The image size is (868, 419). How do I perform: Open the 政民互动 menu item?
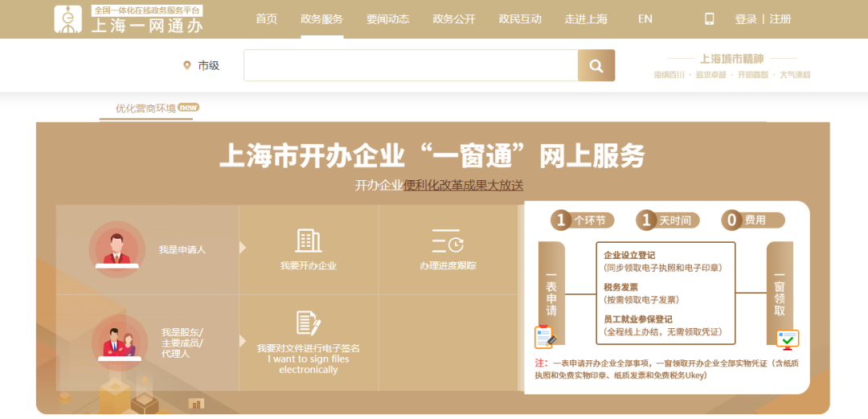pyautogui.click(x=520, y=18)
